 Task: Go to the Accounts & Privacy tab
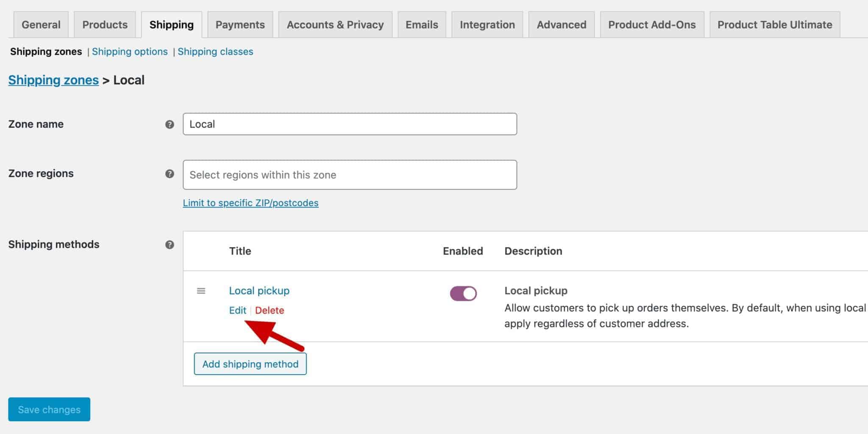[x=335, y=25]
